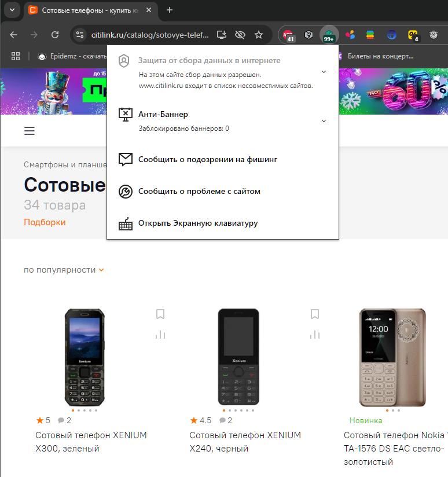
Task: Click the Kaspersky extension icon with 99+ badge
Action: pos(329,35)
